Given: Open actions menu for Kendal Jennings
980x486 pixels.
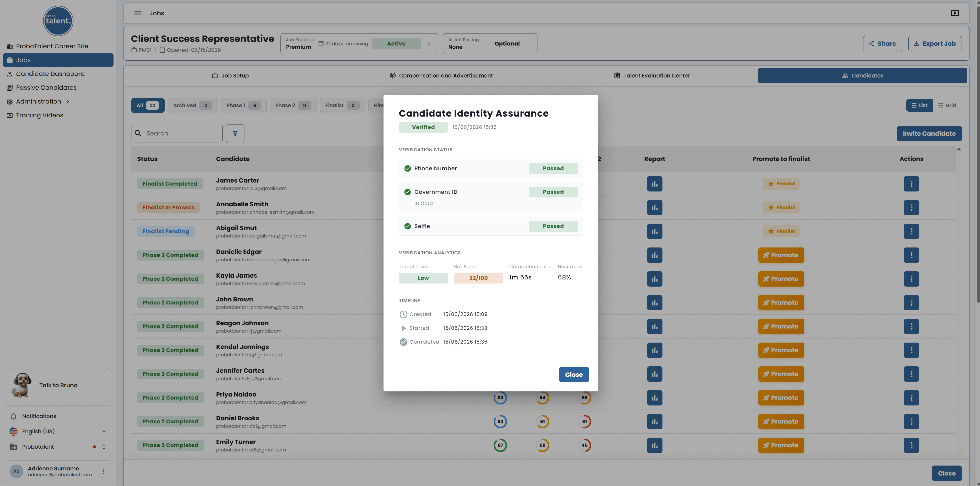Looking at the screenshot, I should (911, 350).
